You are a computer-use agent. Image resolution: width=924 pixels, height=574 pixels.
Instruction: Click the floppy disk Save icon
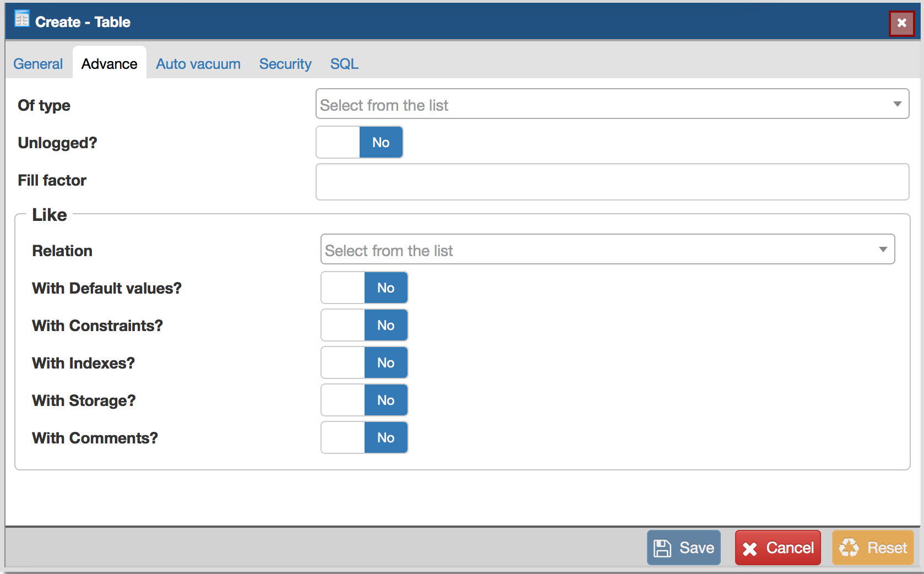pyautogui.click(x=662, y=548)
